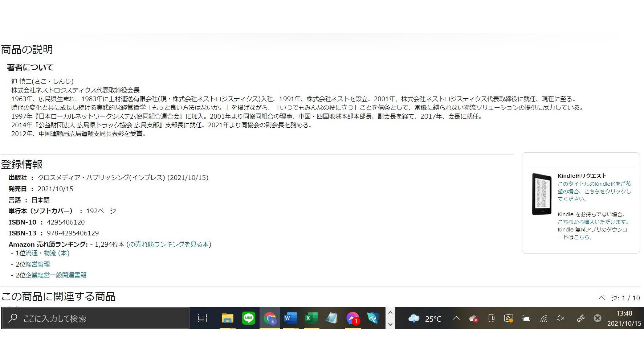Click the ISBN-13 number 978-4295406129
Image resolution: width=644 pixels, height=362 pixels.
(73, 233)
